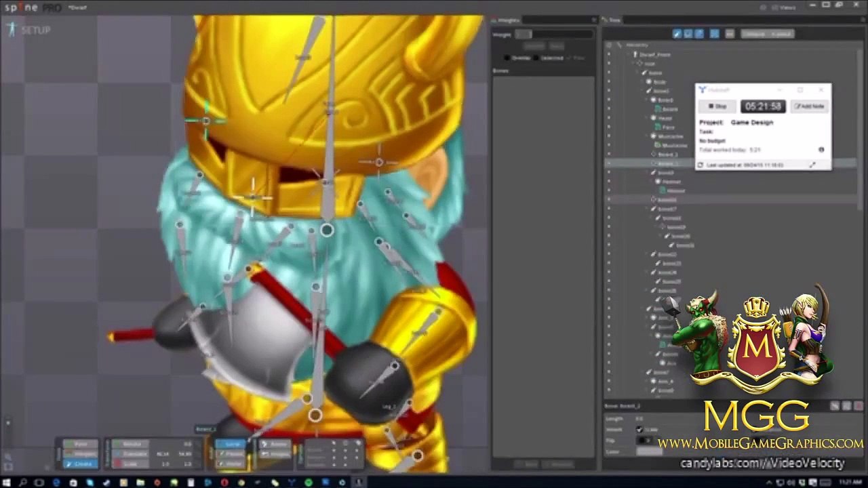Click the Game Design project name

click(752, 123)
